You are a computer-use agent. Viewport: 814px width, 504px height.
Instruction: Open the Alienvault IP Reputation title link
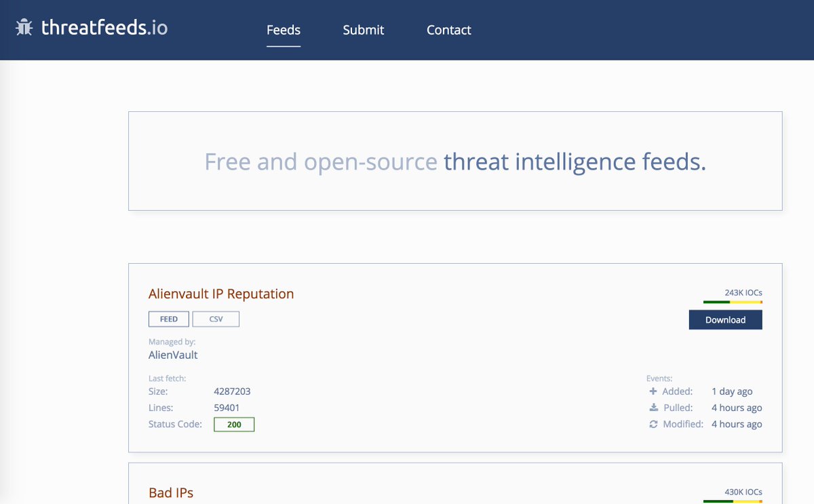coord(221,294)
